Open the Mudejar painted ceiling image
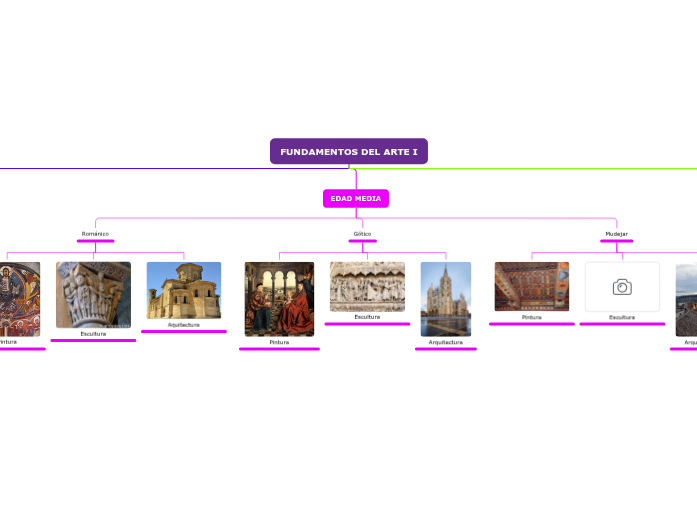 click(532, 287)
